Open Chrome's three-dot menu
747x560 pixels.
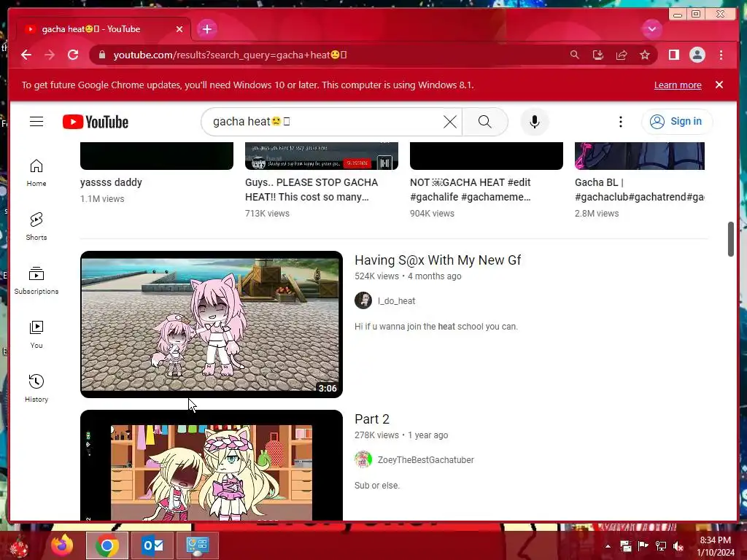click(721, 55)
